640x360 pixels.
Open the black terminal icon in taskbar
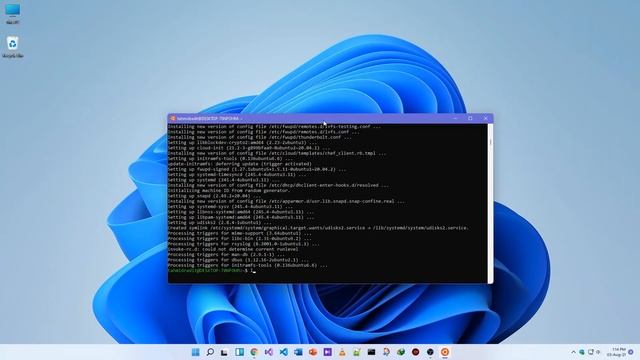(x=371, y=352)
